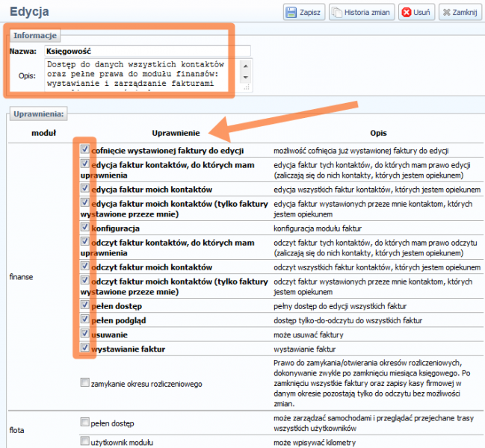Click the Uprawnienie column header
Image resolution: width=485 pixels, height=448 pixels.
click(x=176, y=132)
